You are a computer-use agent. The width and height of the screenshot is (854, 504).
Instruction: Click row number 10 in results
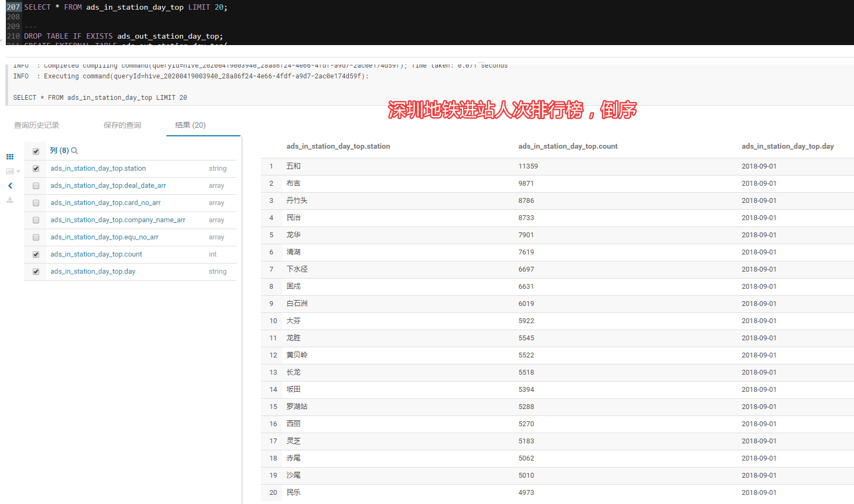click(273, 321)
